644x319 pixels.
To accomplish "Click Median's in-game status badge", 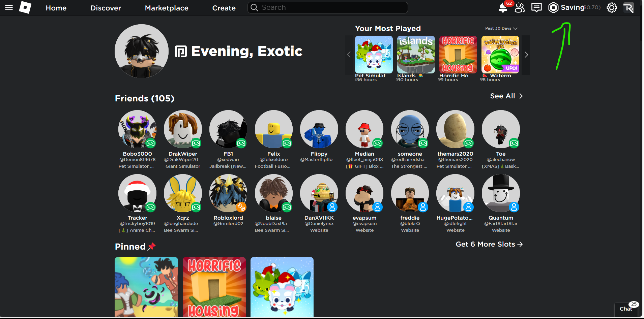I will 378,143.
